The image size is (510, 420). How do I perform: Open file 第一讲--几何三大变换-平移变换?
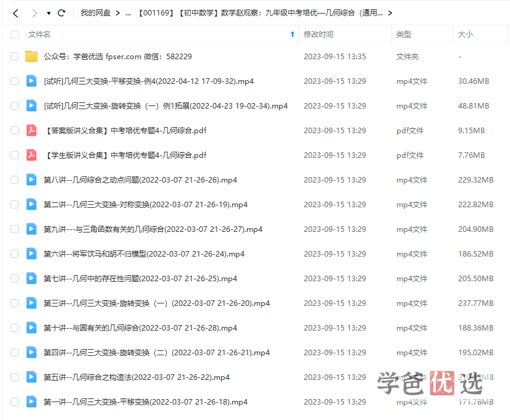click(146, 402)
